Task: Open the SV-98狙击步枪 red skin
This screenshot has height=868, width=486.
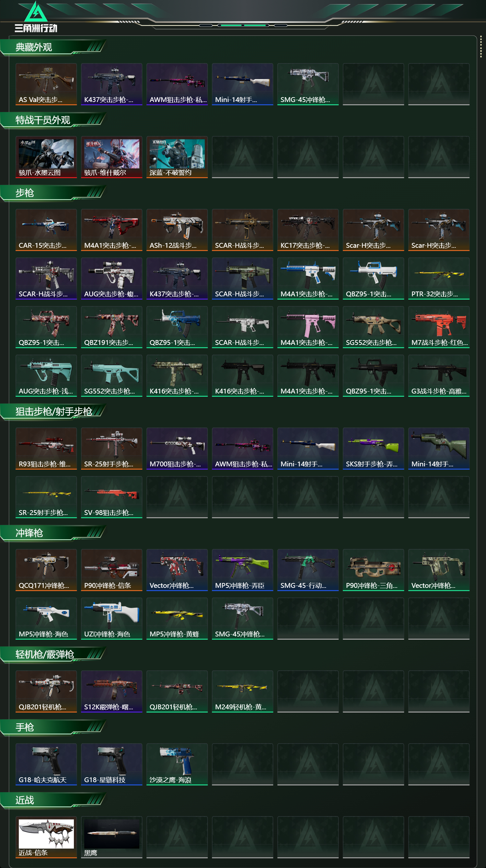Action: pos(111,497)
